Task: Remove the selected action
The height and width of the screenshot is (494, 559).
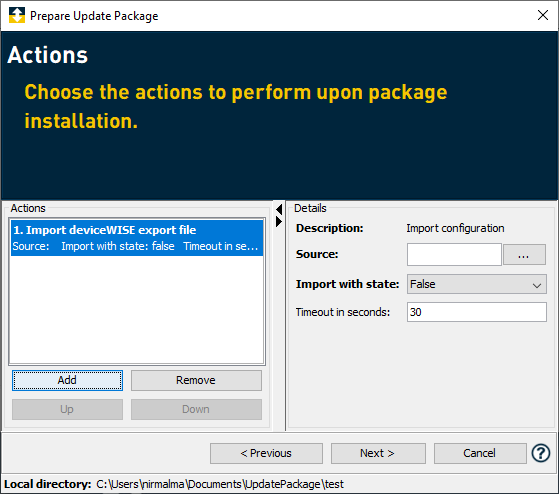Action: pyautogui.click(x=196, y=380)
